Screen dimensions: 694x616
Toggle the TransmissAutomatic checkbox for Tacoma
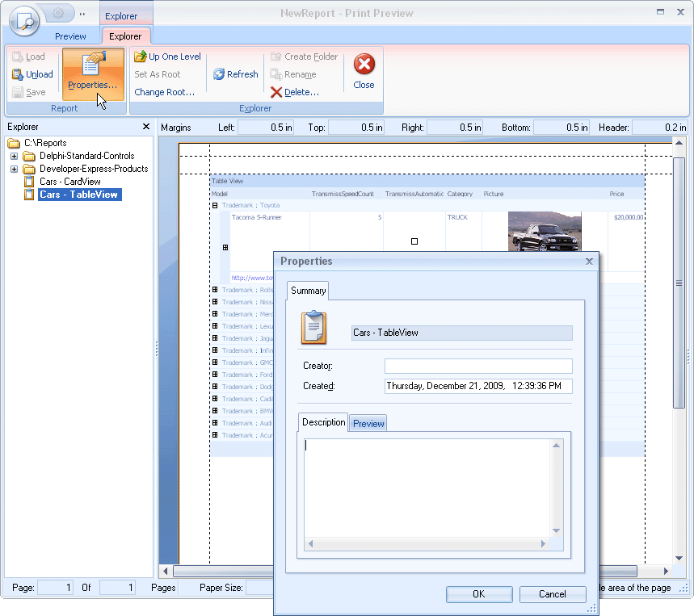coord(414,241)
